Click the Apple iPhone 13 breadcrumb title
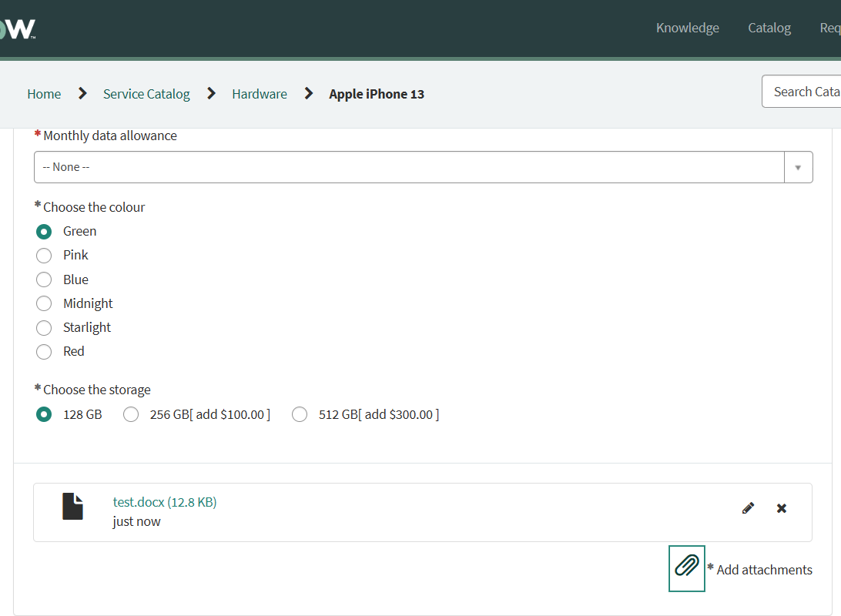 tap(377, 94)
